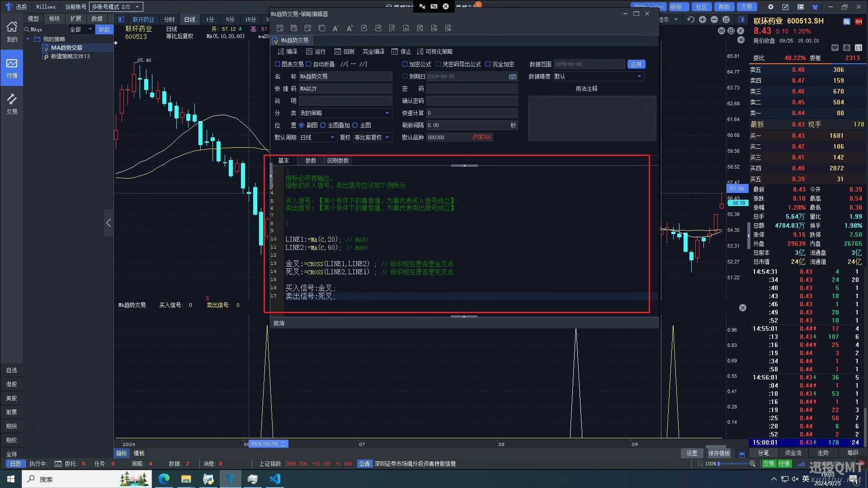
Task: Open the 数据精度 默认 dropdown
Action: pos(639,76)
